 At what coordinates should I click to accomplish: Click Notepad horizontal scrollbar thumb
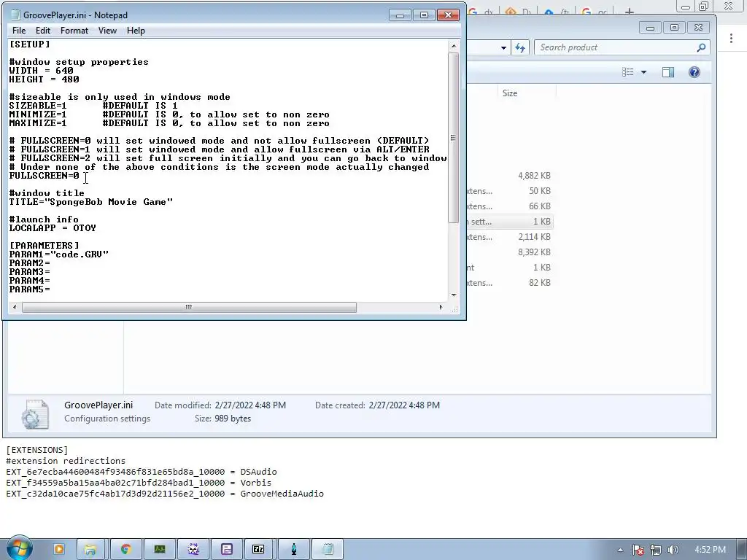coord(189,307)
